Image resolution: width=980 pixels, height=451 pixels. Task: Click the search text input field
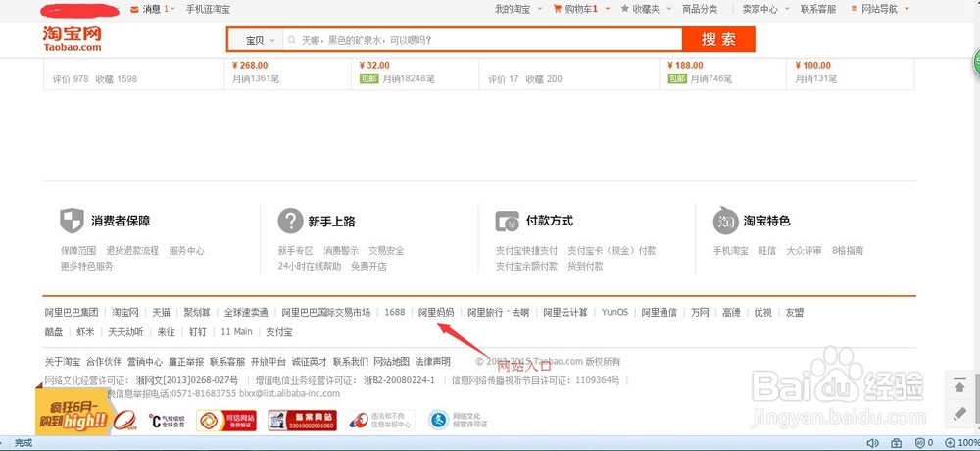pos(482,40)
